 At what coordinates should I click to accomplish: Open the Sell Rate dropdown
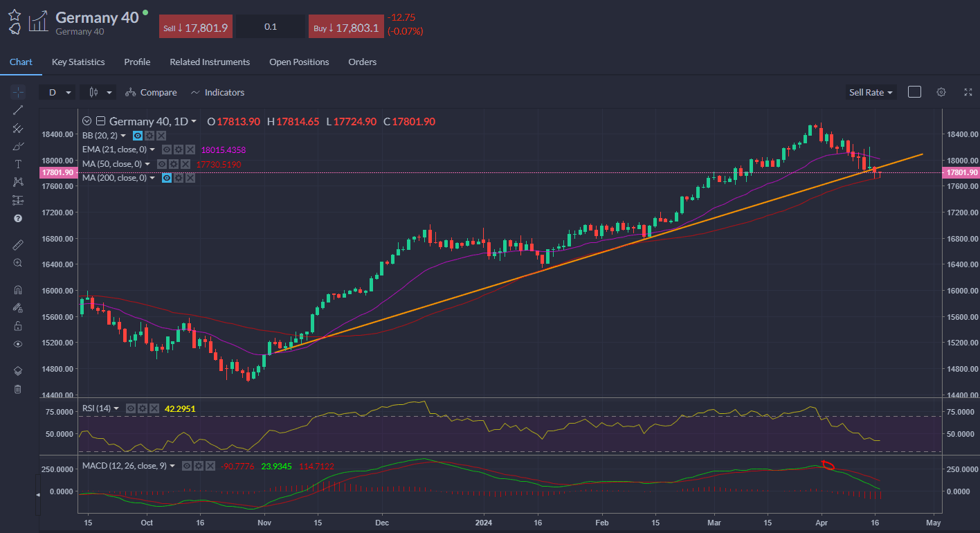[x=871, y=92]
